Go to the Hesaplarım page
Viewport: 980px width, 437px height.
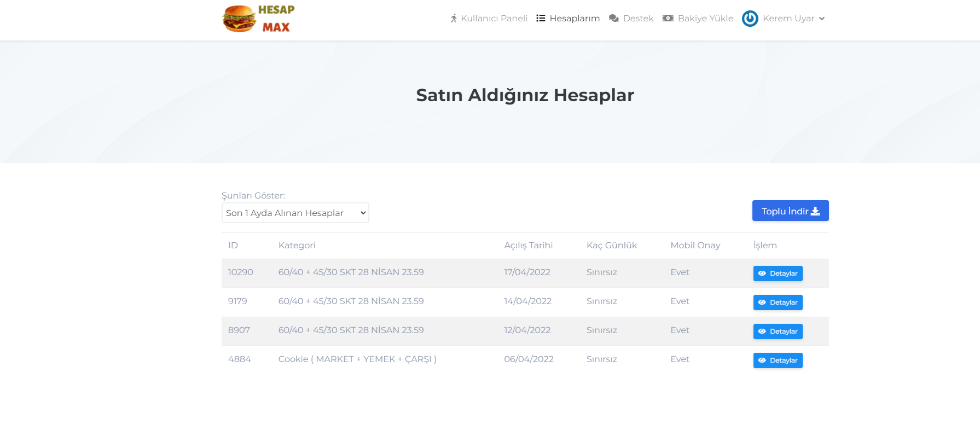tap(568, 19)
